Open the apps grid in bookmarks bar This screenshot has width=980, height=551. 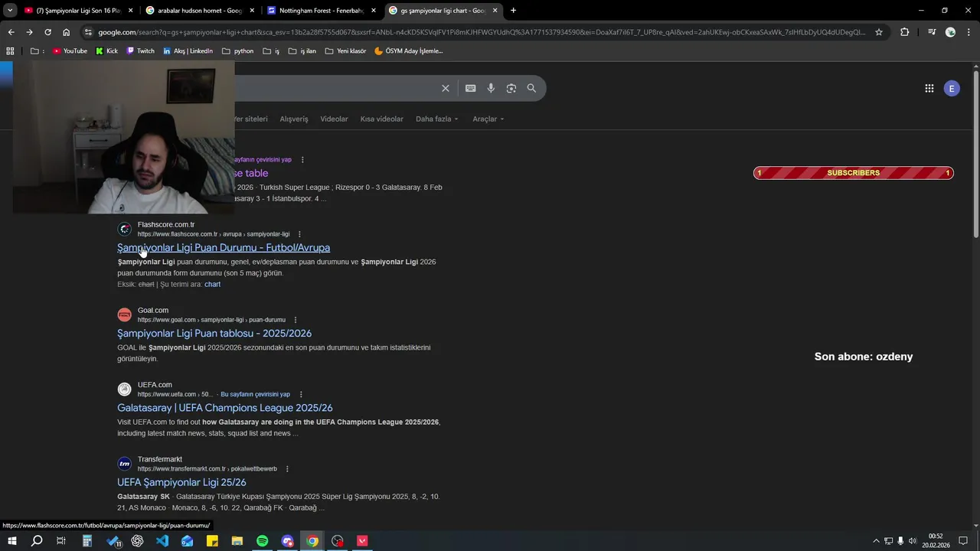[10, 51]
